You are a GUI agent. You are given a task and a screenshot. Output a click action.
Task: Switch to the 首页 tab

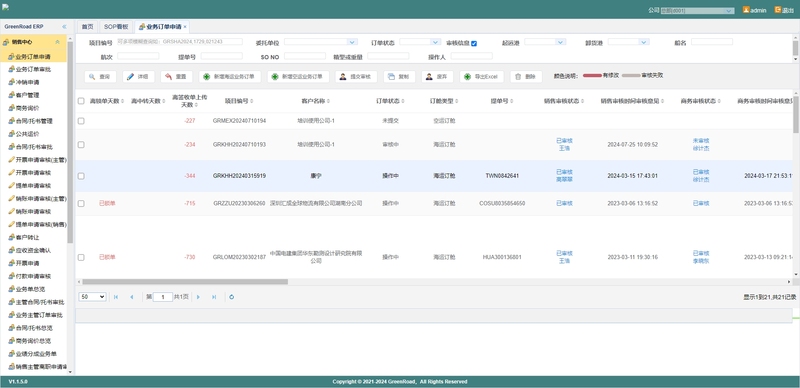(x=88, y=27)
